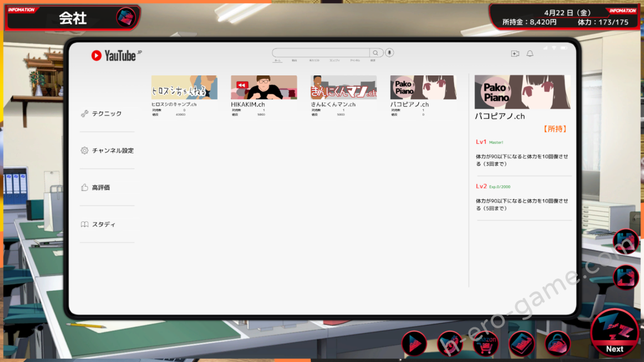Screen dimensions: 644x362
Task: Click the YauTube logo
Action: tap(114, 55)
